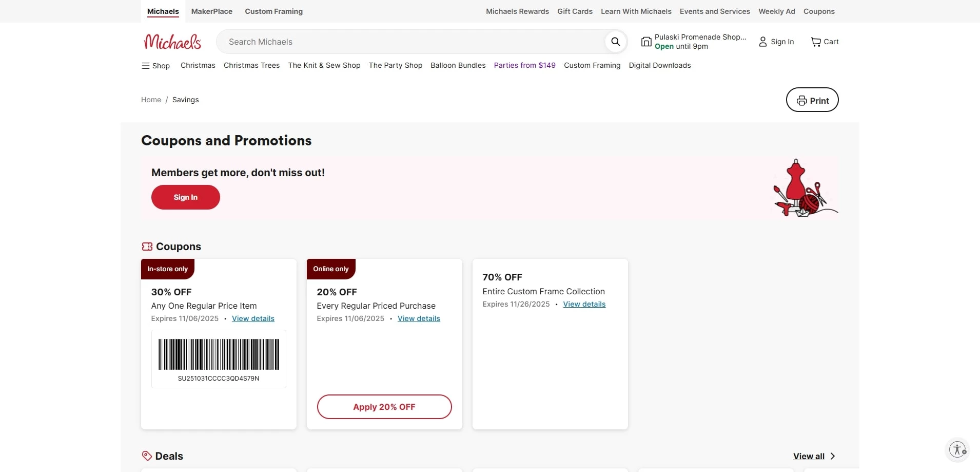Click the store location icon
This screenshot has width=980, height=472.
coord(646,42)
